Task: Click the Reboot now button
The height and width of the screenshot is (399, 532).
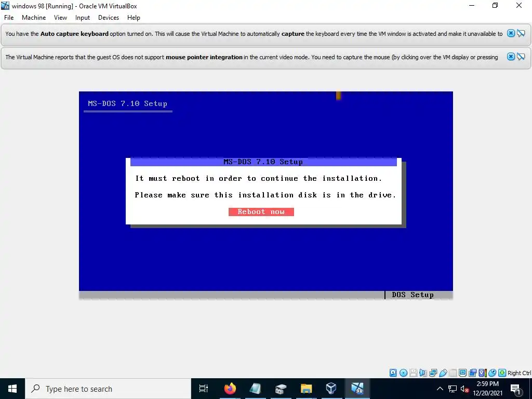Action: click(261, 212)
